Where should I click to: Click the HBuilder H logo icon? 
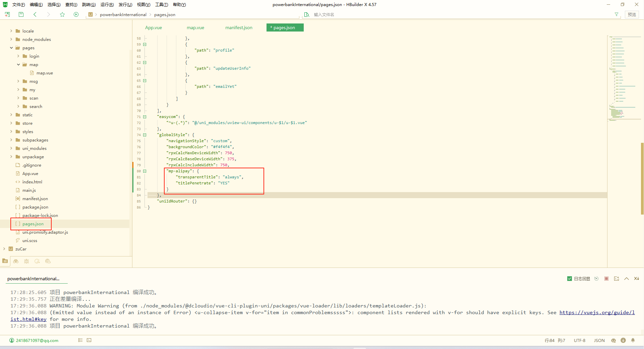click(5, 4)
